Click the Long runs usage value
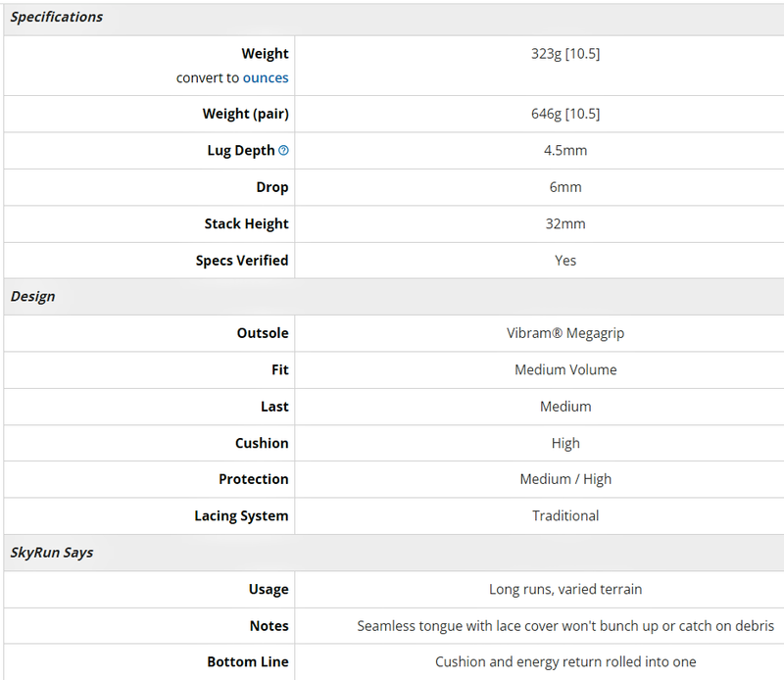Image resolution: width=784 pixels, height=680 pixels. coord(565,590)
